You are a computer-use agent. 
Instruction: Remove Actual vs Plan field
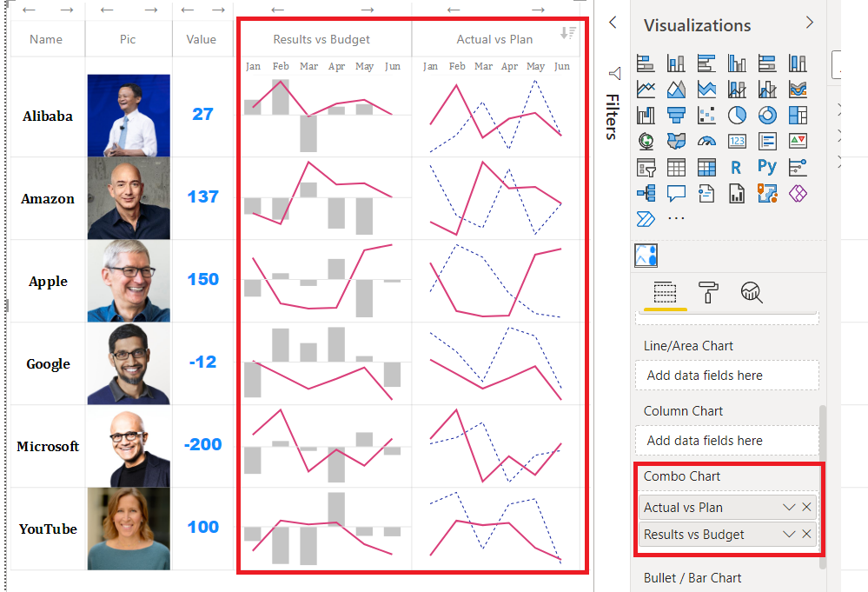pos(806,507)
